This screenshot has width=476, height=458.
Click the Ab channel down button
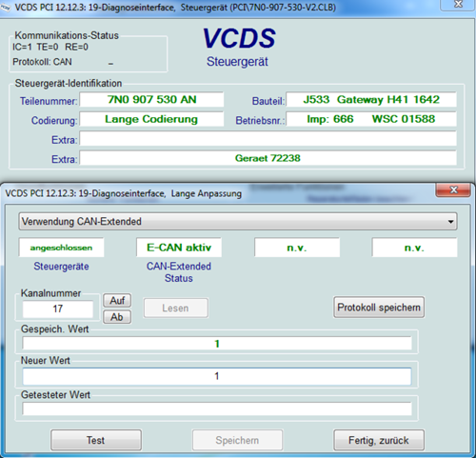[x=117, y=317]
